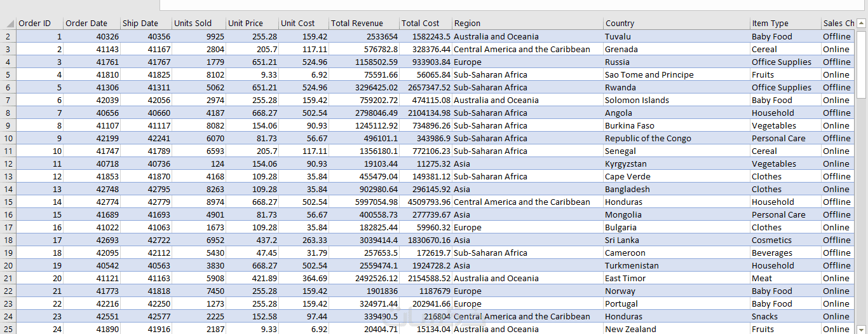The image size is (868, 334).
Task: Select the Ship Date column header
Action: [x=146, y=24]
